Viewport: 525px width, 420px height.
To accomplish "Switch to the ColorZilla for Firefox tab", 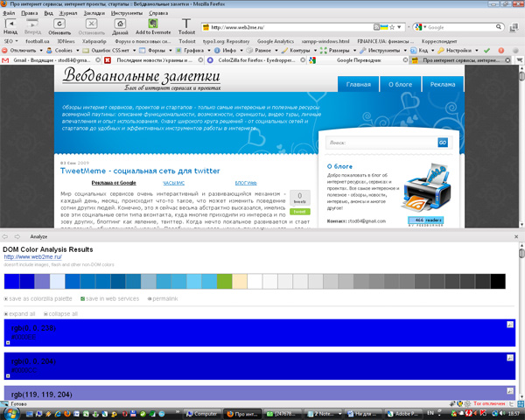I will (256, 60).
